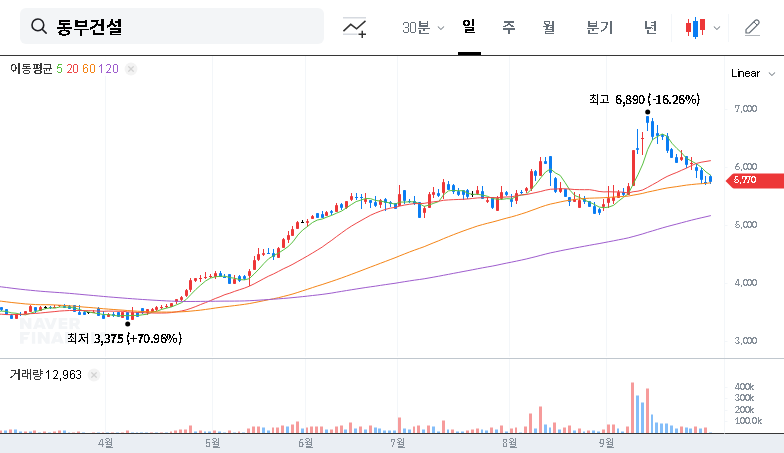Click the 9월 date axis label
This screenshot has height=453, width=784.
tap(606, 443)
